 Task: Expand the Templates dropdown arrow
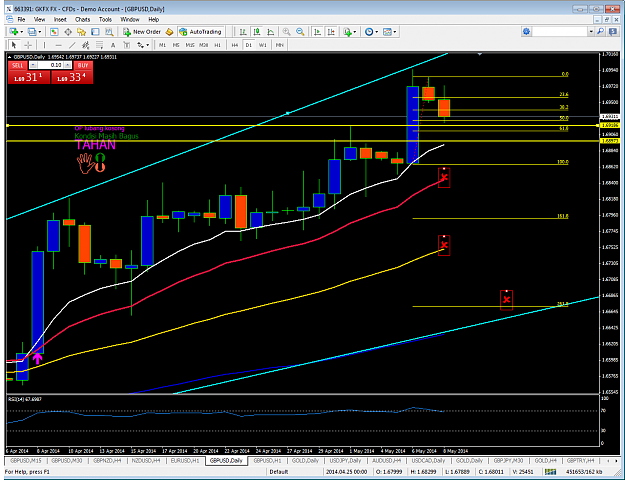click(x=395, y=32)
